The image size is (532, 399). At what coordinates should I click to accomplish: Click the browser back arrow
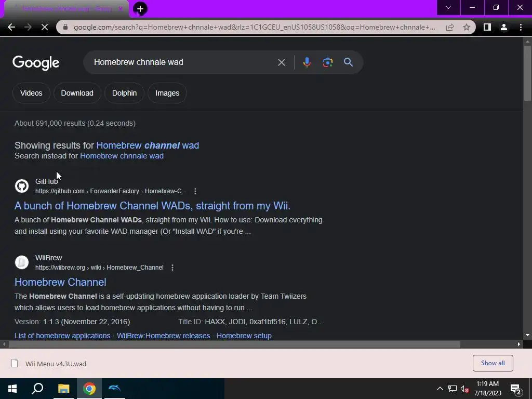tap(11, 27)
